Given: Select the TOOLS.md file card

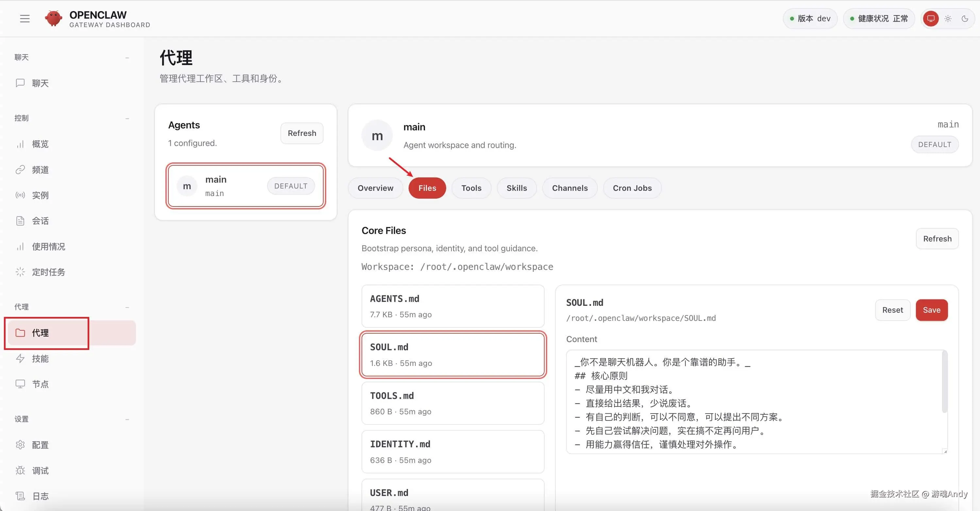Looking at the screenshot, I should [x=452, y=403].
